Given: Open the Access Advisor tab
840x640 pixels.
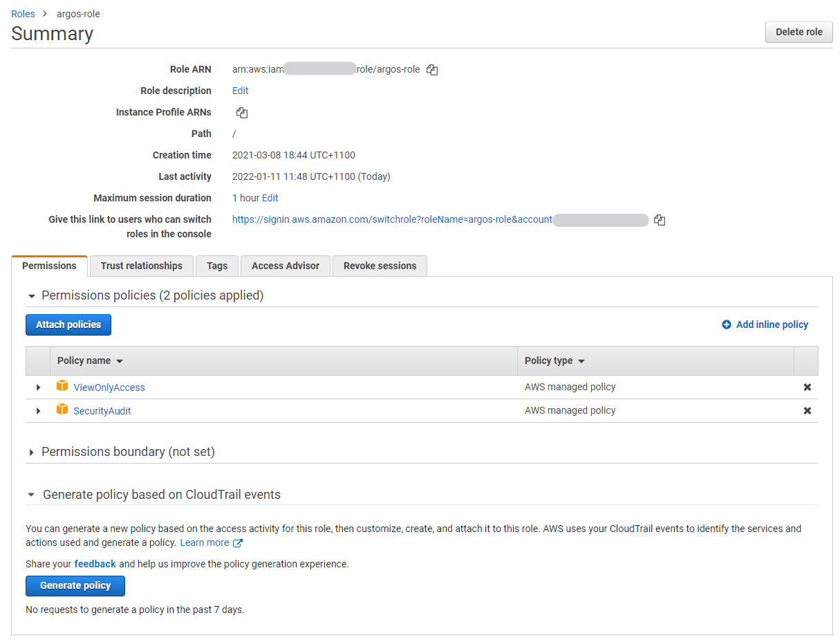Looking at the screenshot, I should coord(285,265).
